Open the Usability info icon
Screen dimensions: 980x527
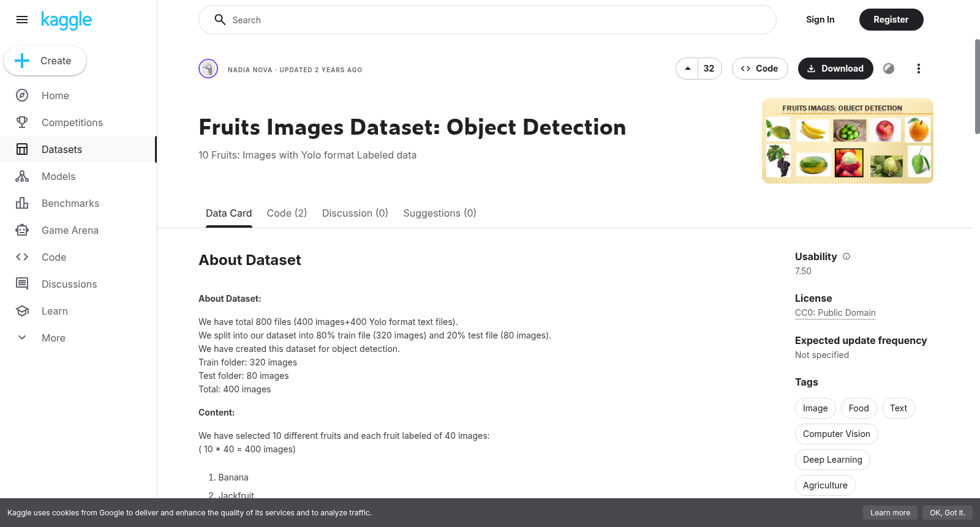(x=846, y=256)
